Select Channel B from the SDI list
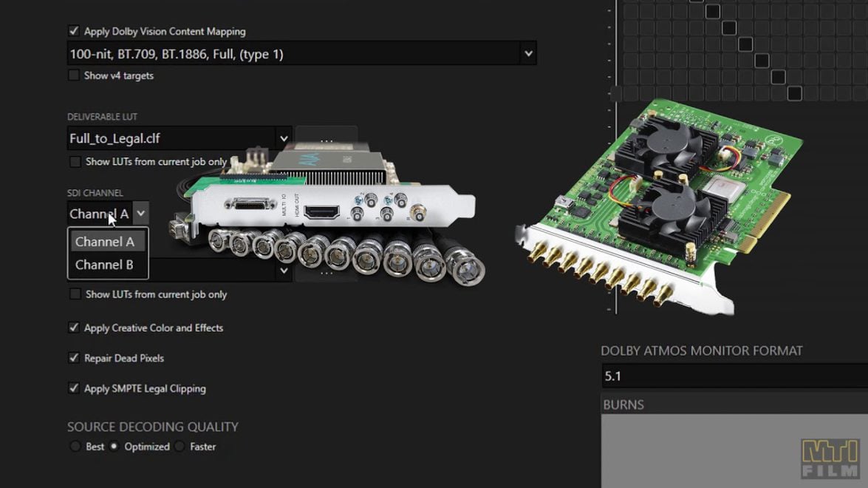This screenshot has width=868, height=488. (x=108, y=265)
